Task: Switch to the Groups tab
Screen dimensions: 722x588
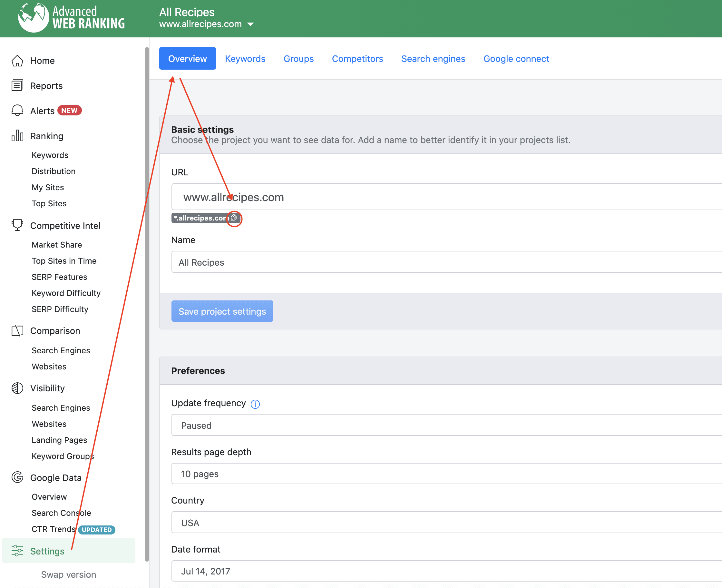Action: (x=299, y=59)
